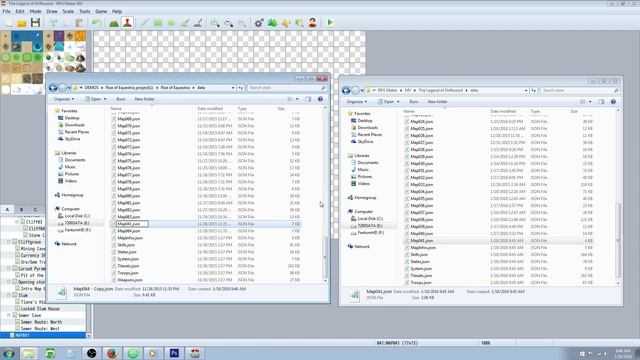
Task: Open view options dropdown in Rise of Equestria window
Action: point(297,99)
